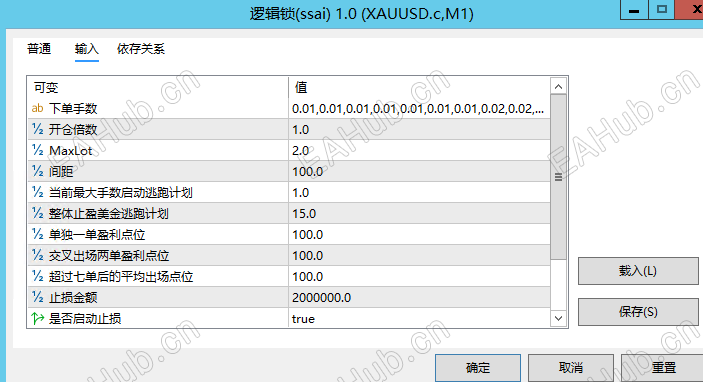This screenshot has width=703, height=382.
Task: Select the 开仓倍数 parameter name
Action: [x=73, y=130]
